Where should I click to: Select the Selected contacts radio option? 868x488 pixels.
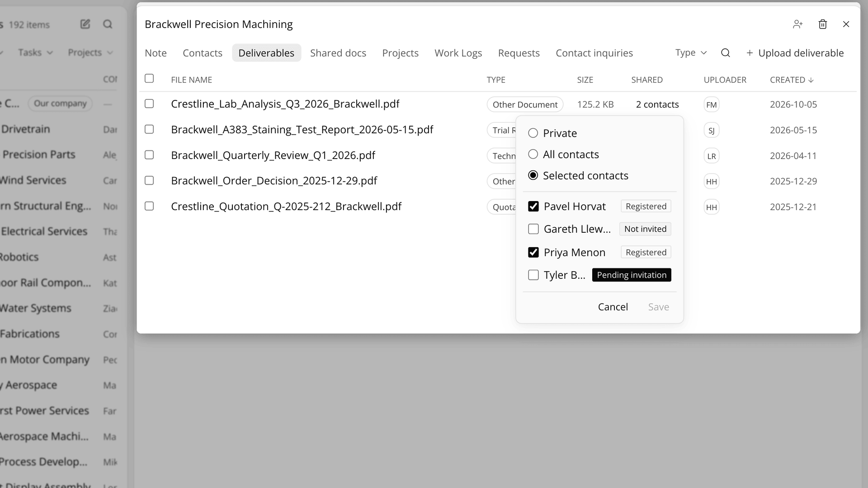[533, 175]
